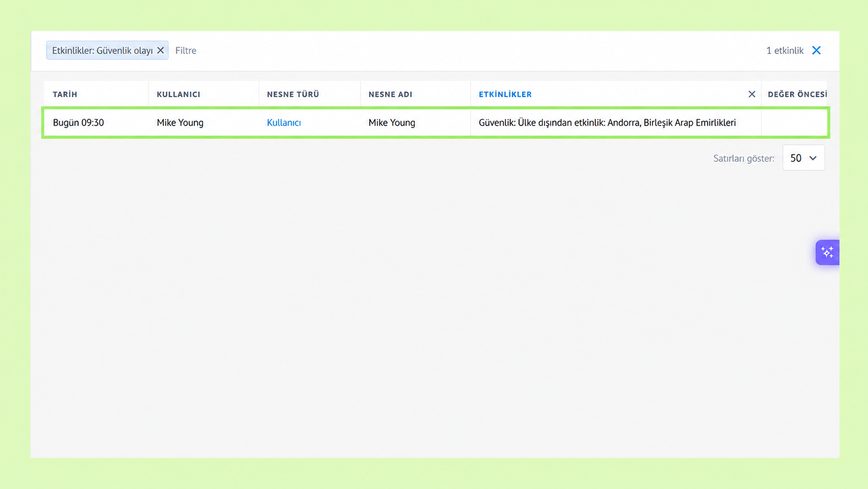This screenshot has width=868, height=489.
Task: Click Mike Young in the Kullanıcı column
Action: [x=180, y=123]
